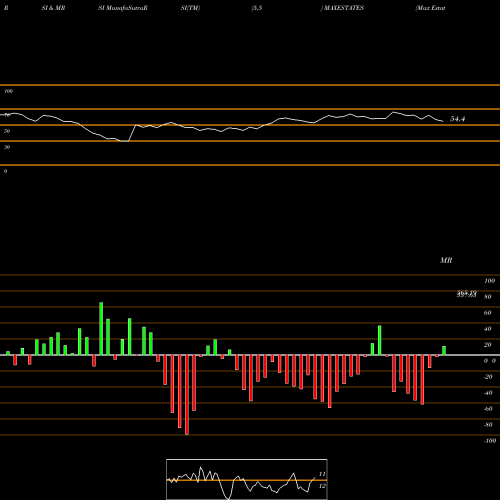The width and height of the screenshot is (500, 500).
Task: Click the rightmost green MR histogram bar
Action: pos(444,351)
